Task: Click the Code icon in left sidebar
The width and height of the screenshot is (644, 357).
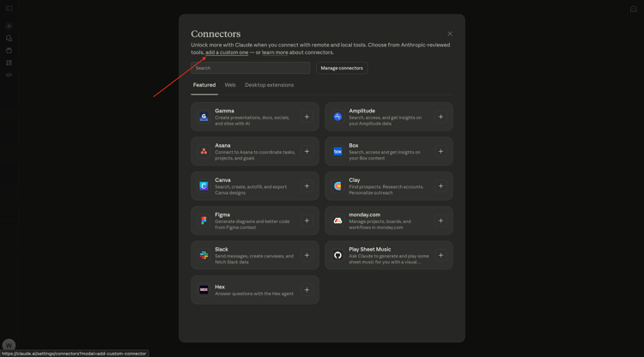Action: point(9,75)
